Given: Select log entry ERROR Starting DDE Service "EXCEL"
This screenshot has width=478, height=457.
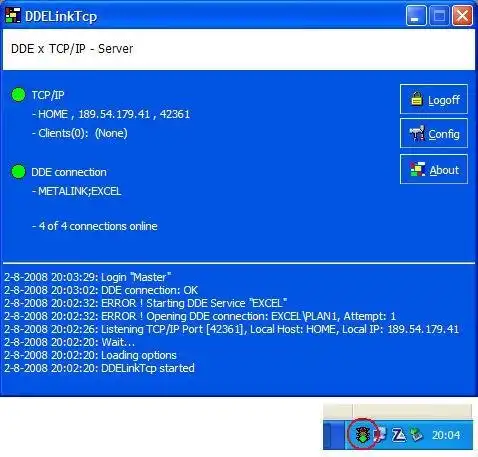Looking at the screenshot, I should 146,303.
